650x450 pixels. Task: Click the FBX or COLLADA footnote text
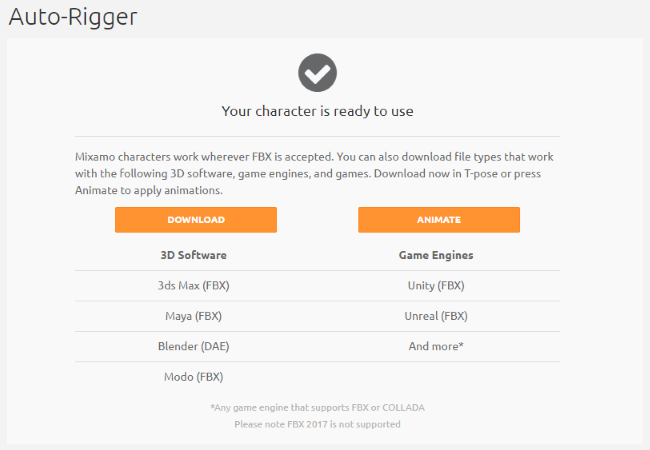coord(318,408)
